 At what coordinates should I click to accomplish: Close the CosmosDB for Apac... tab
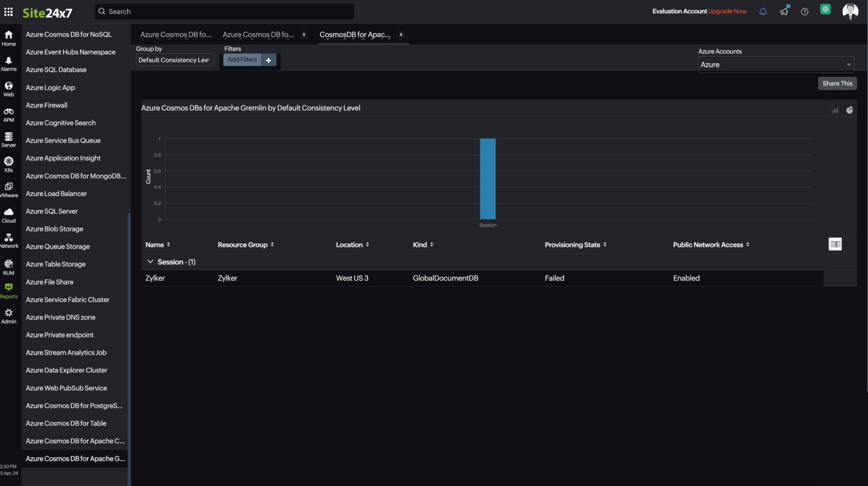(401, 35)
